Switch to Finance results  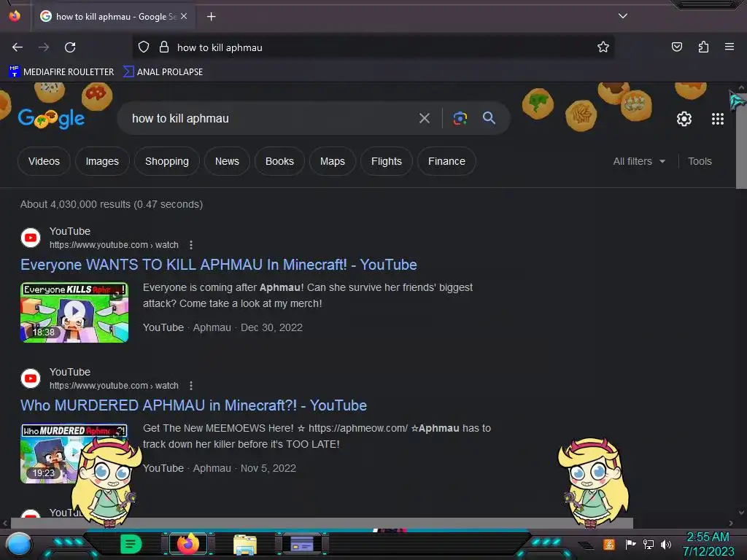click(446, 161)
